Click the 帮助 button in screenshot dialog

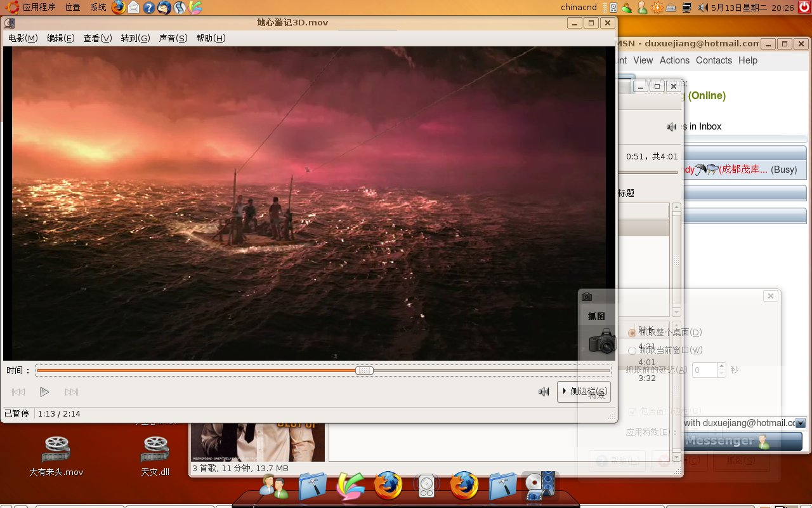pos(617,461)
